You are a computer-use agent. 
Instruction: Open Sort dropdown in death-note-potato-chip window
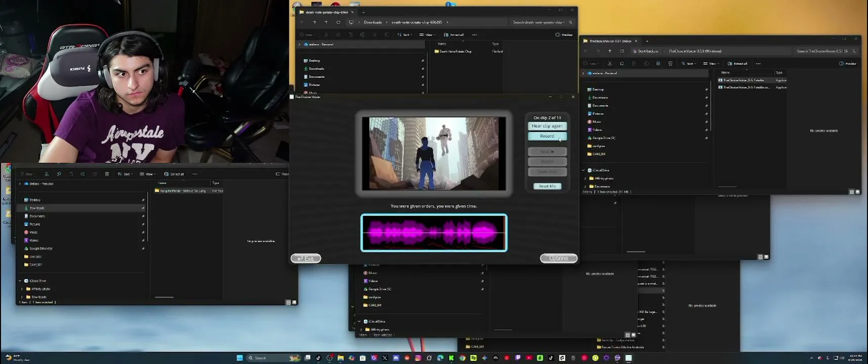pyautogui.click(x=405, y=35)
